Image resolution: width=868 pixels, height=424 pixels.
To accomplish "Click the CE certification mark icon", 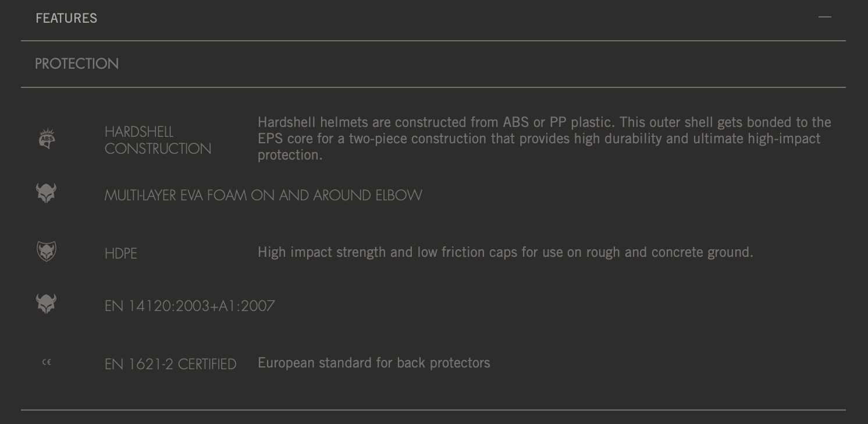I will (x=47, y=362).
